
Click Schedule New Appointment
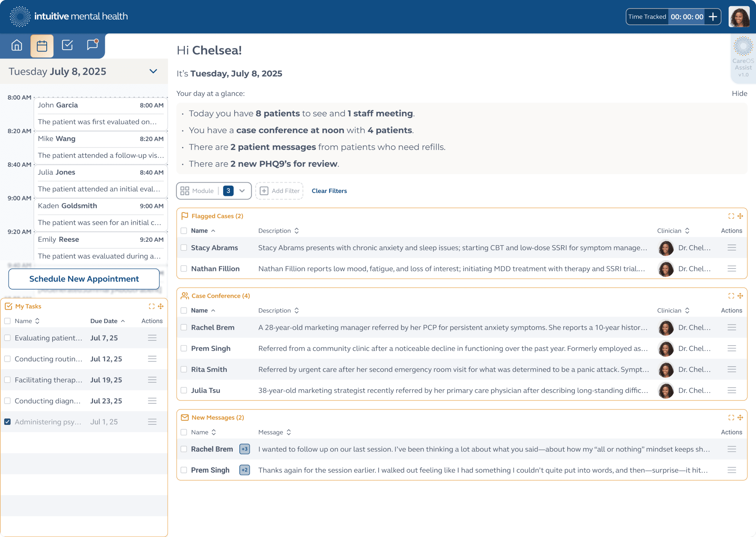point(84,279)
